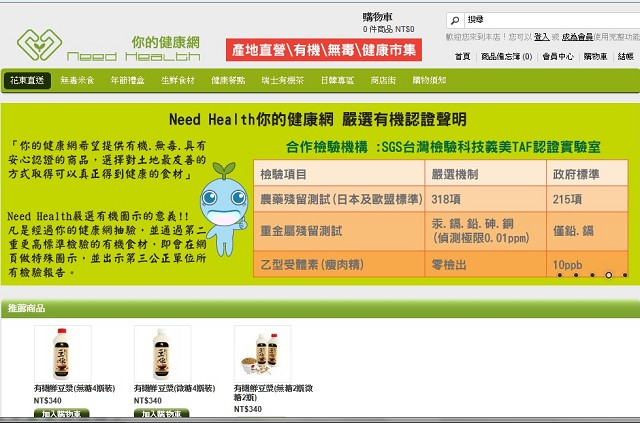Open the 購物須知 menu item
Screen dimensions: 640x423
click(429, 80)
